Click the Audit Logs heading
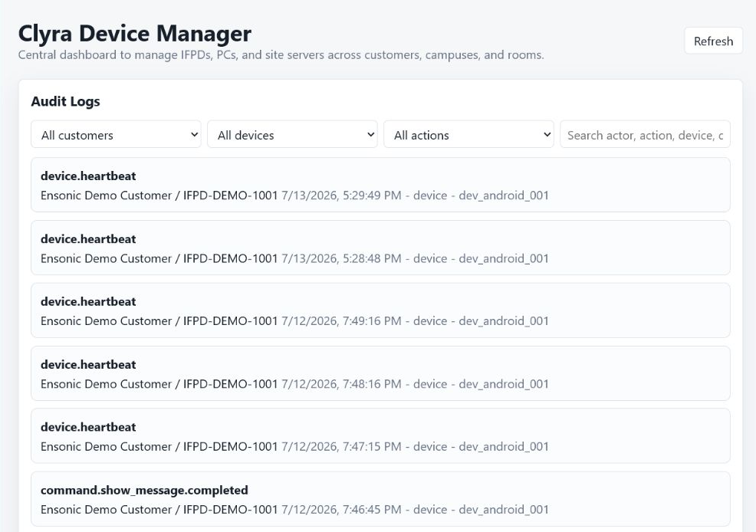The height and width of the screenshot is (532, 756). pyautogui.click(x=66, y=101)
